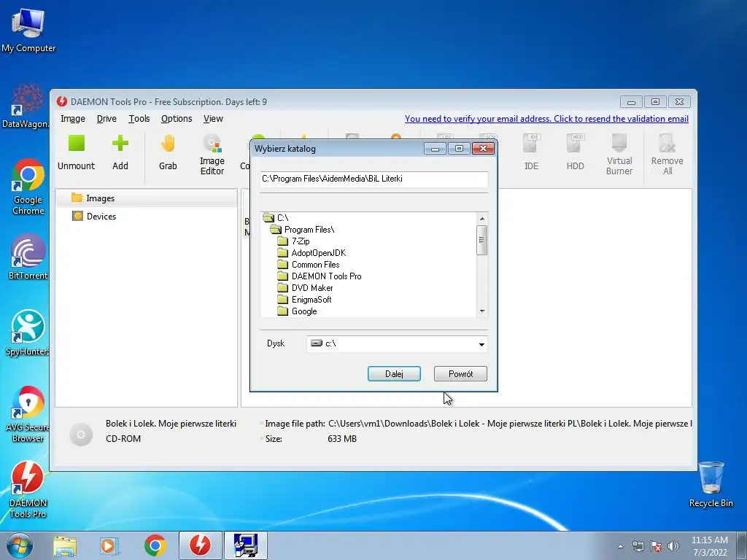The width and height of the screenshot is (747, 560).
Task: Click the network tray icon
Action: point(638,546)
